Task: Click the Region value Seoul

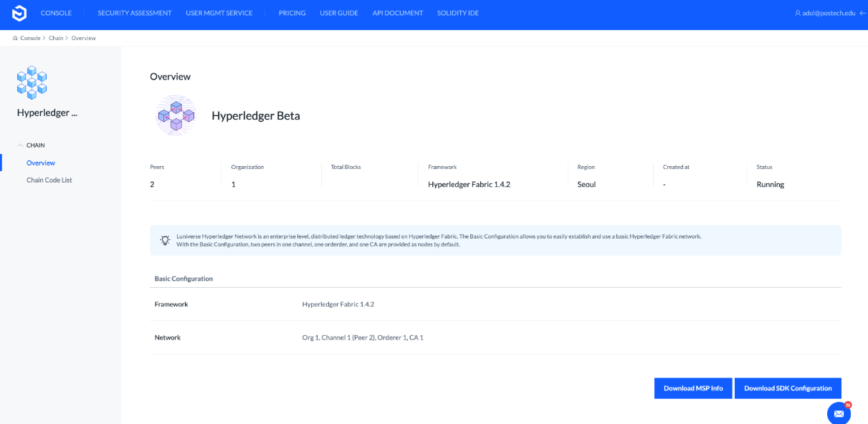Action: [x=586, y=184]
